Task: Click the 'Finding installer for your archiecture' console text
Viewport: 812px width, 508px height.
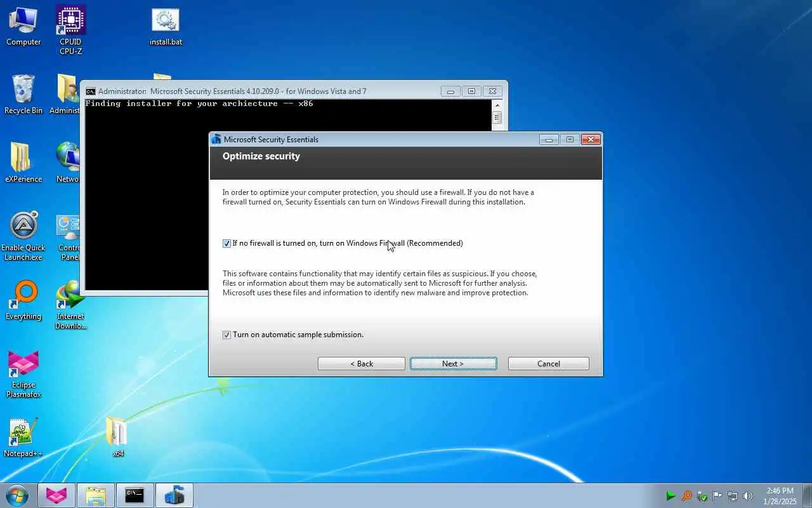Action: pyautogui.click(x=199, y=104)
